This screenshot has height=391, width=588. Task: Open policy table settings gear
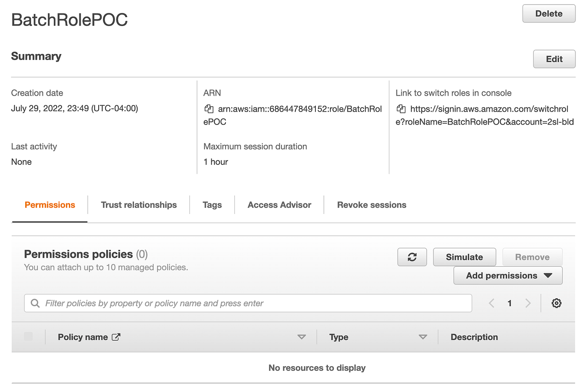[x=556, y=303]
